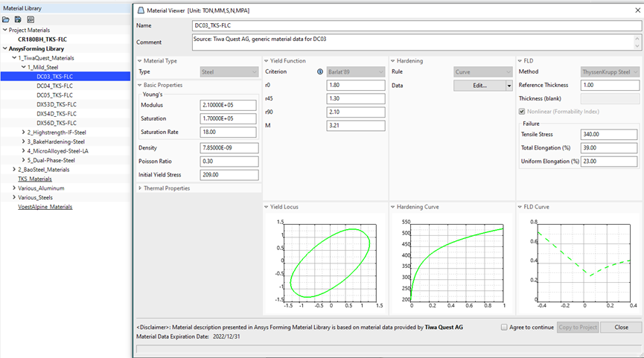Click the Saturation value field
644x358 pixels.
point(229,118)
